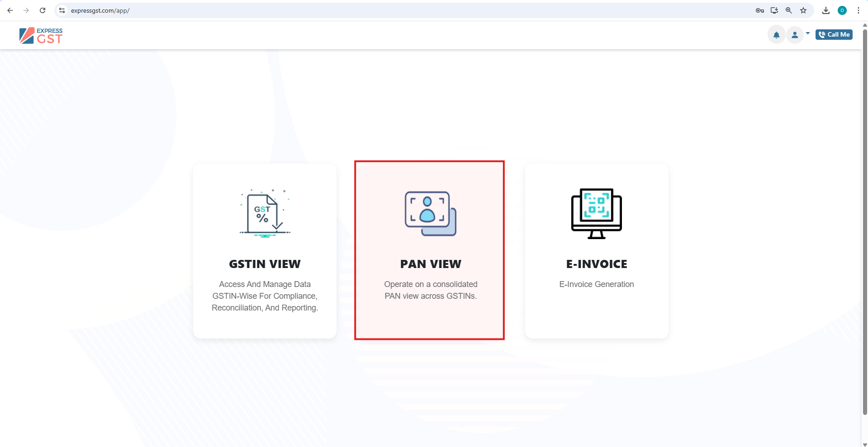Click the E-INVOICE heading text
The image size is (868, 447).
(596, 264)
